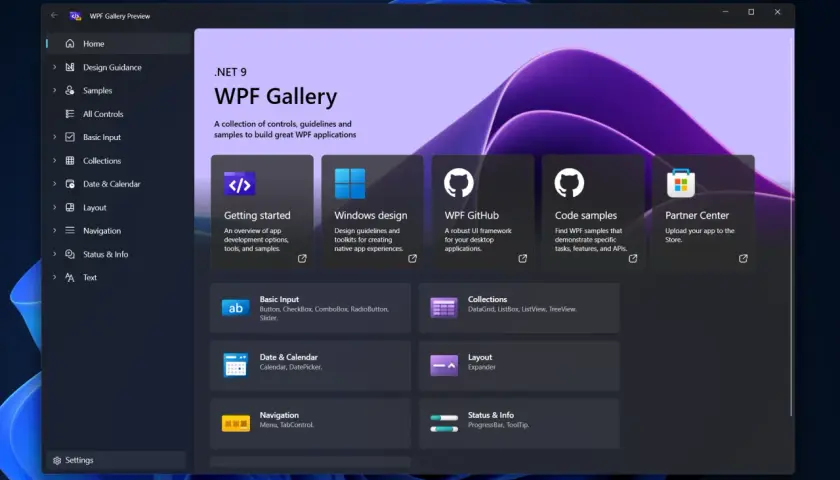Click the Status & Info sidebar icon
This screenshot has height=480, width=840.
[x=70, y=254]
